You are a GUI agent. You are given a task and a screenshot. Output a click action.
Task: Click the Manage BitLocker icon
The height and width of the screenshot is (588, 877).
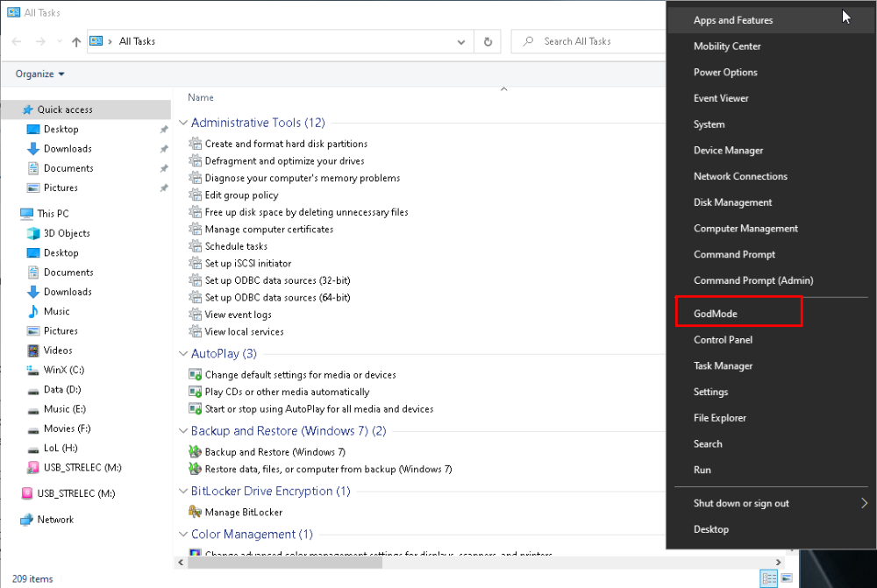[x=196, y=512]
